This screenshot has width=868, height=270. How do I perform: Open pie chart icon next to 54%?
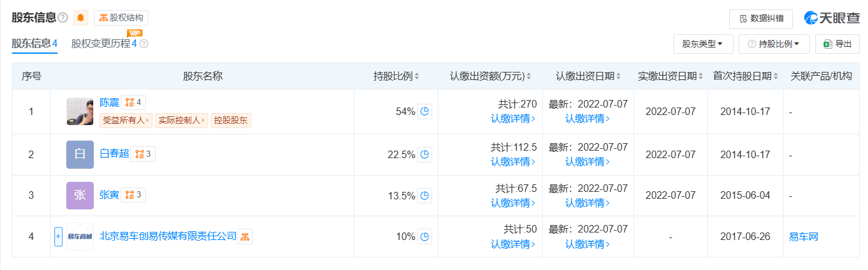425,112
